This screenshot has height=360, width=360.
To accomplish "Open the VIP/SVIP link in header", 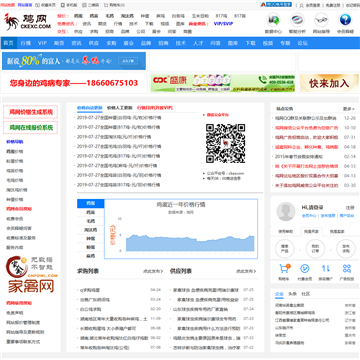I will (x=223, y=24).
